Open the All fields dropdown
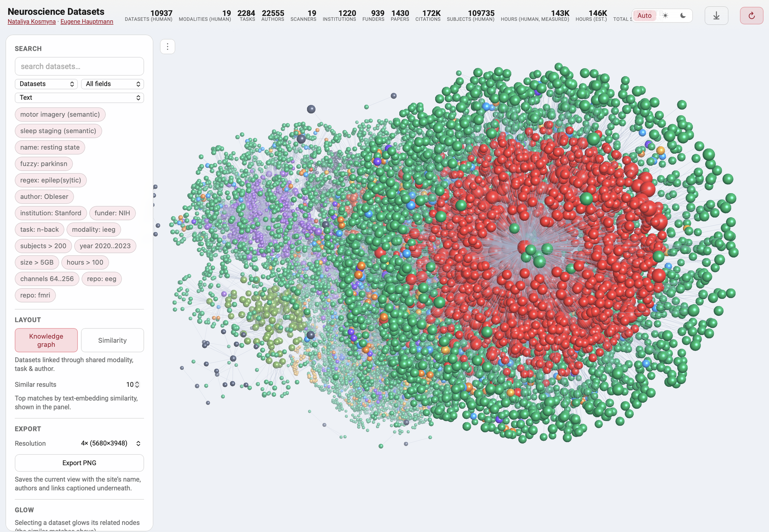 point(113,84)
